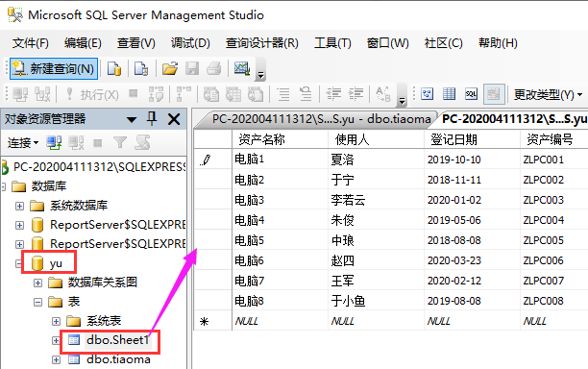Collapse the 表 folder
Image resolution: width=588 pixels, height=369 pixels.
click(37, 302)
